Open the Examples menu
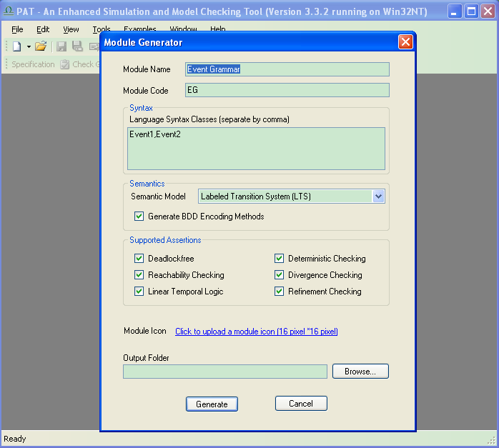Image resolution: width=499 pixels, height=448 pixels. 139,29
